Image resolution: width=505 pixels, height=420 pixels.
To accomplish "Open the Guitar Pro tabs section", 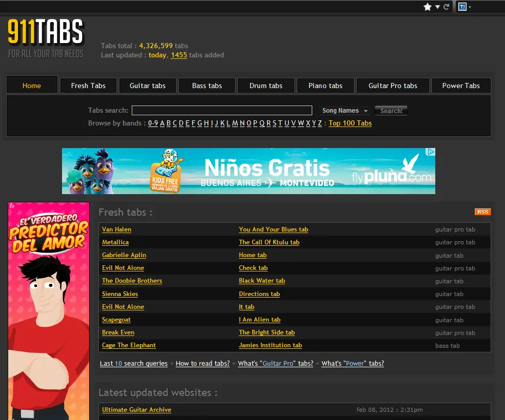I will click(393, 86).
